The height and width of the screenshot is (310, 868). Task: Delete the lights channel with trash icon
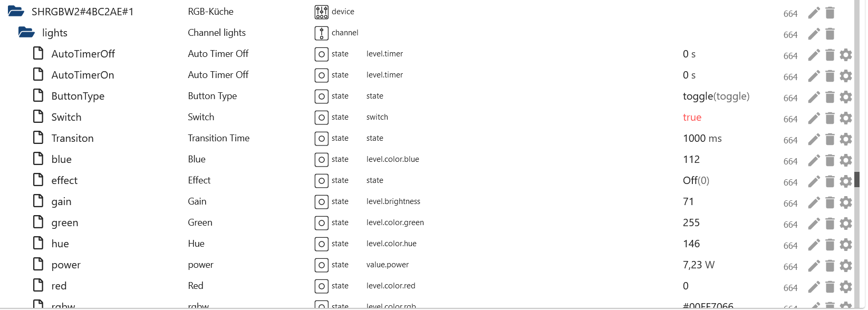pos(830,34)
